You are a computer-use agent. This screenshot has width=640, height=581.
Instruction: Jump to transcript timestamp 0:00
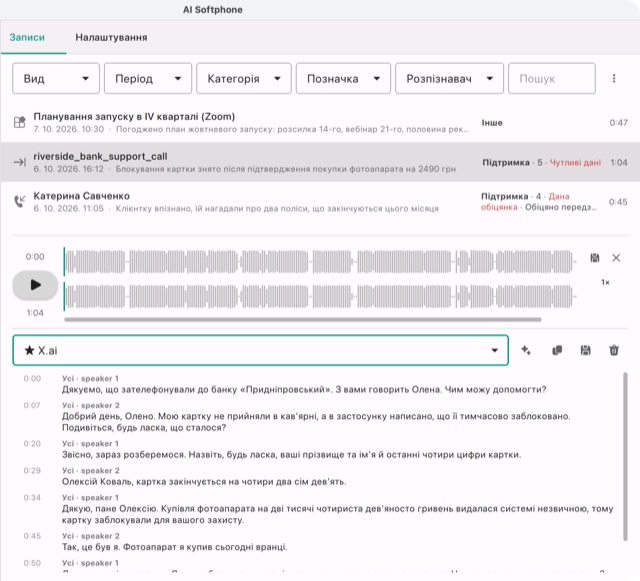(32, 378)
